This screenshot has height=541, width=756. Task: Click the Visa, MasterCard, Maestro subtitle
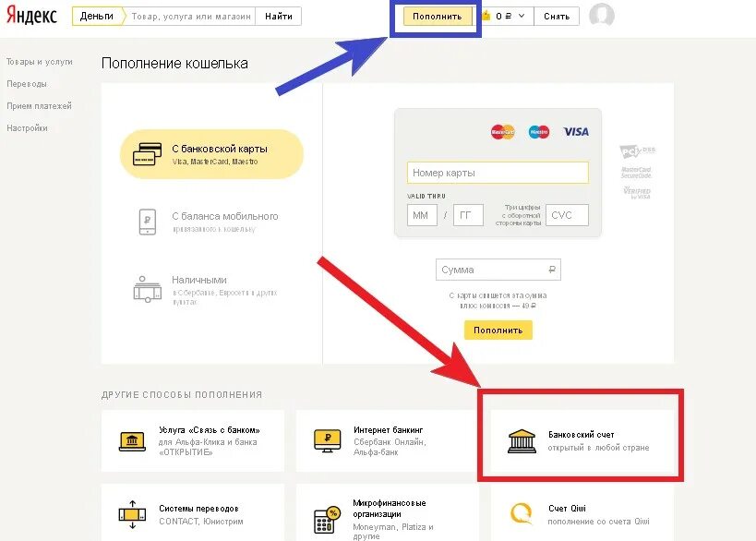(x=215, y=162)
